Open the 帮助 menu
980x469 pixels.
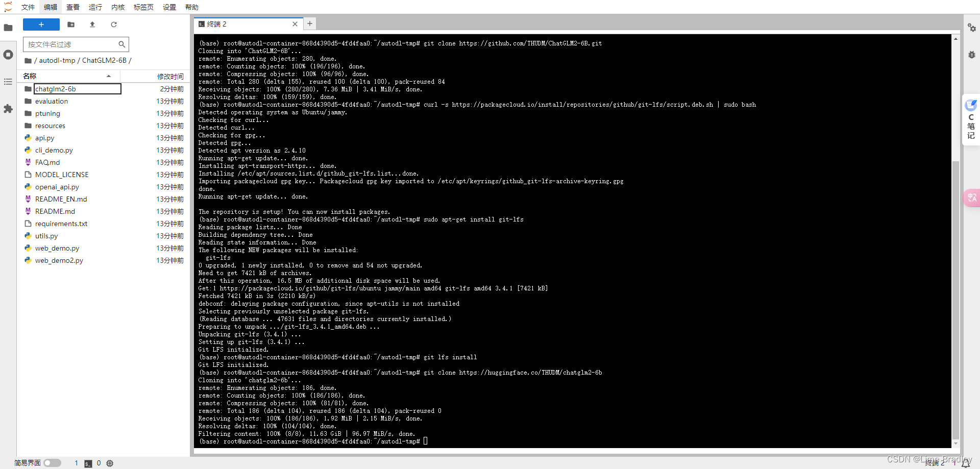point(192,7)
